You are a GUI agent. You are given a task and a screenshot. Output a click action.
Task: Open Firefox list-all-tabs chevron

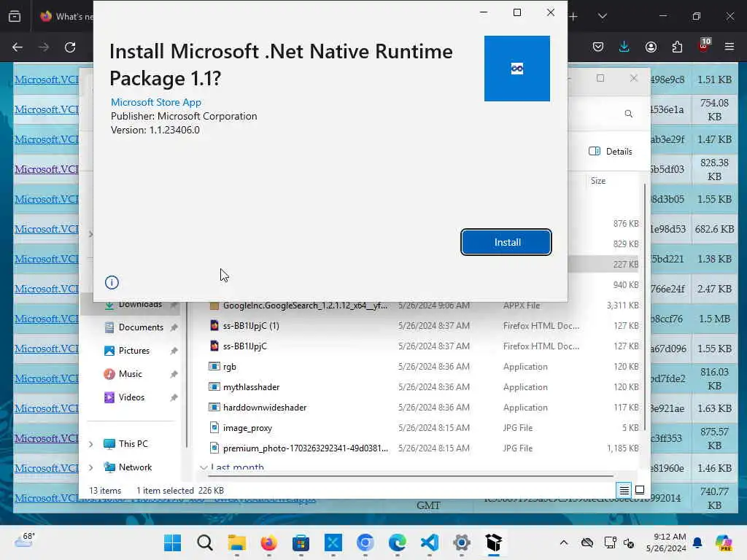click(x=602, y=16)
